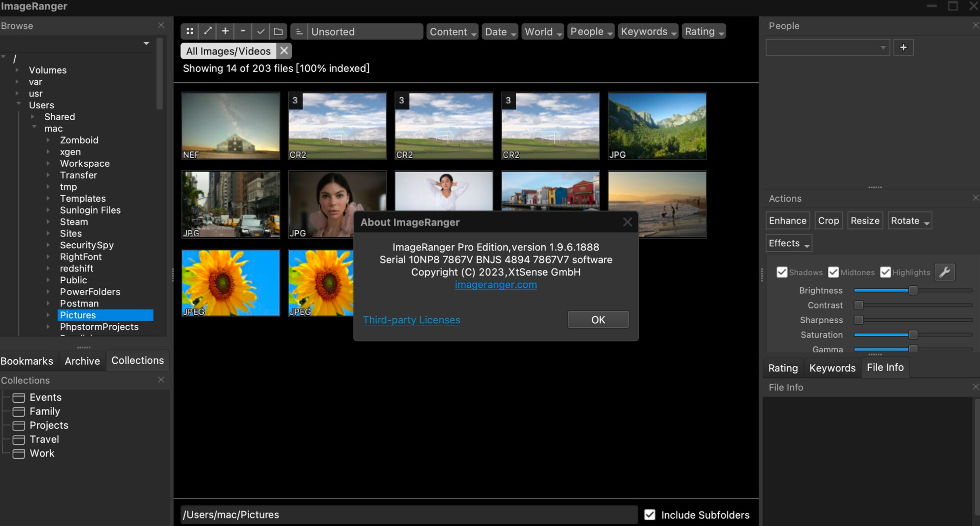Collapse the Users tree folder
Image resolution: width=980 pixels, height=526 pixels.
(x=18, y=103)
